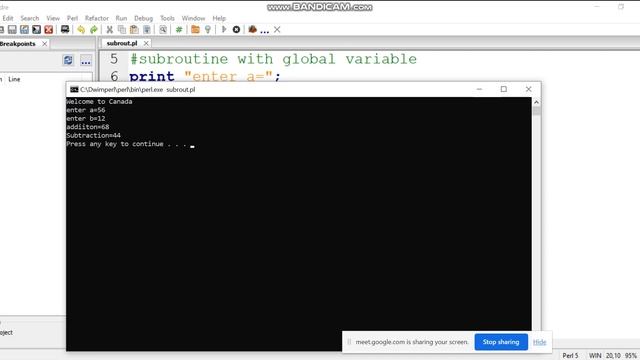Open Find with the magnifier icon
The image size is (640, 360).
(x=163, y=29)
